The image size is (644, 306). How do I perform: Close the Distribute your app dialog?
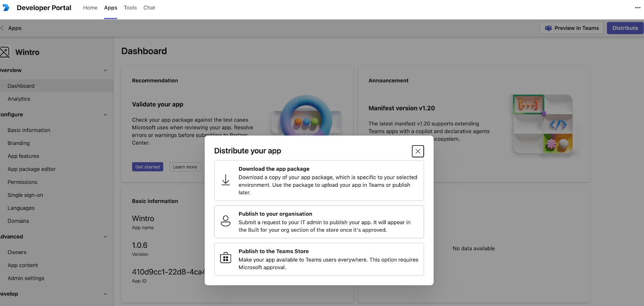pos(418,151)
